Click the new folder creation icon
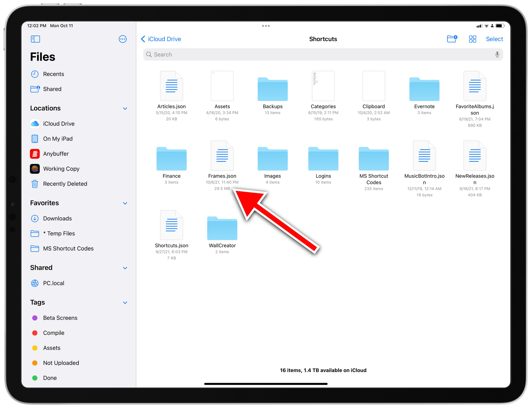This screenshot has width=532, height=409. coord(453,39)
